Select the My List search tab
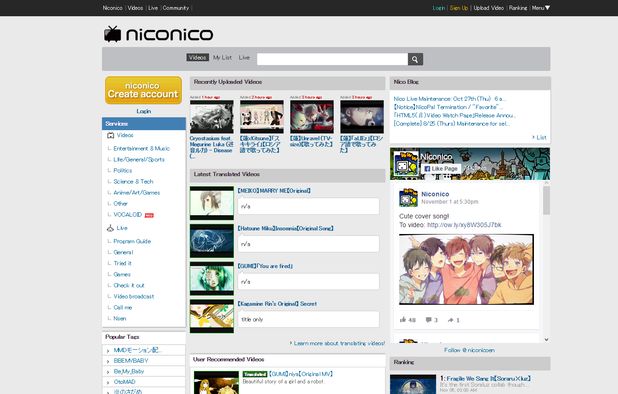Viewport: 618px width, 394px height. click(222, 58)
